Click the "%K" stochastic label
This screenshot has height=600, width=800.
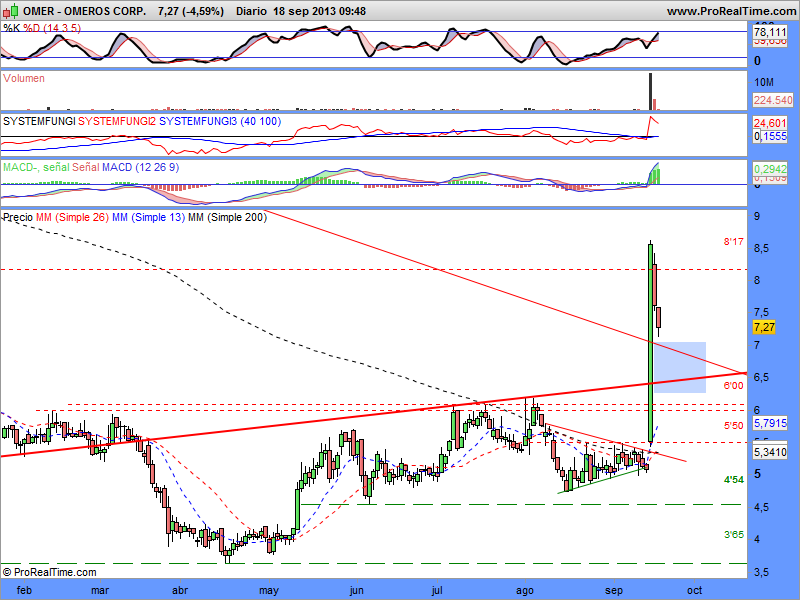pyautogui.click(x=11, y=28)
